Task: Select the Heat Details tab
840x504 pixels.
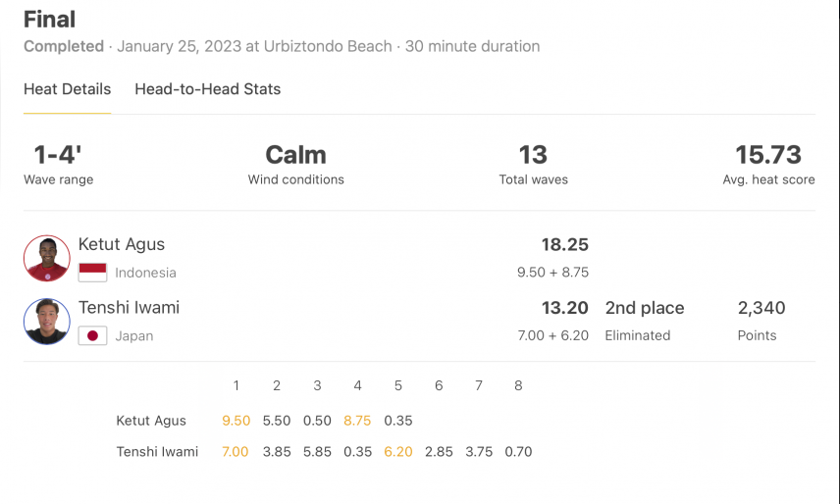Action: click(67, 89)
